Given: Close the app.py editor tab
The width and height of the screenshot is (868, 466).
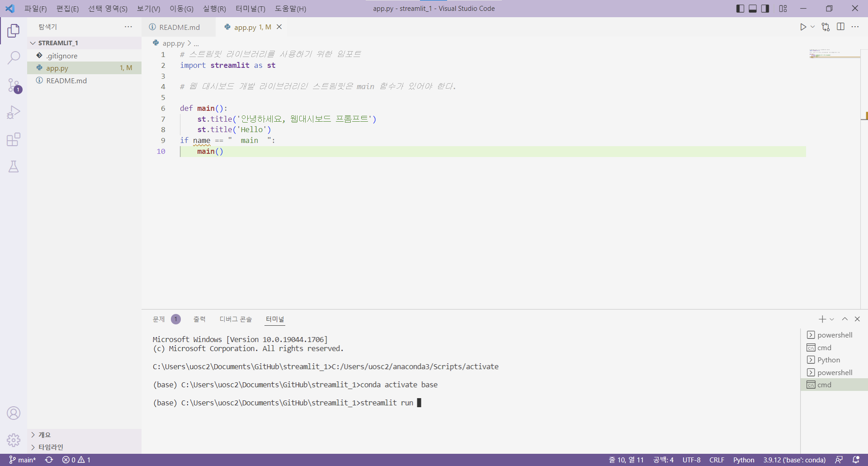Looking at the screenshot, I should 279,27.
